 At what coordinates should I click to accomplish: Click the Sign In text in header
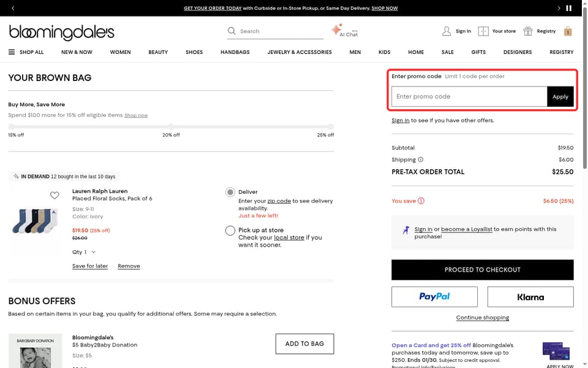[x=463, y=31]
